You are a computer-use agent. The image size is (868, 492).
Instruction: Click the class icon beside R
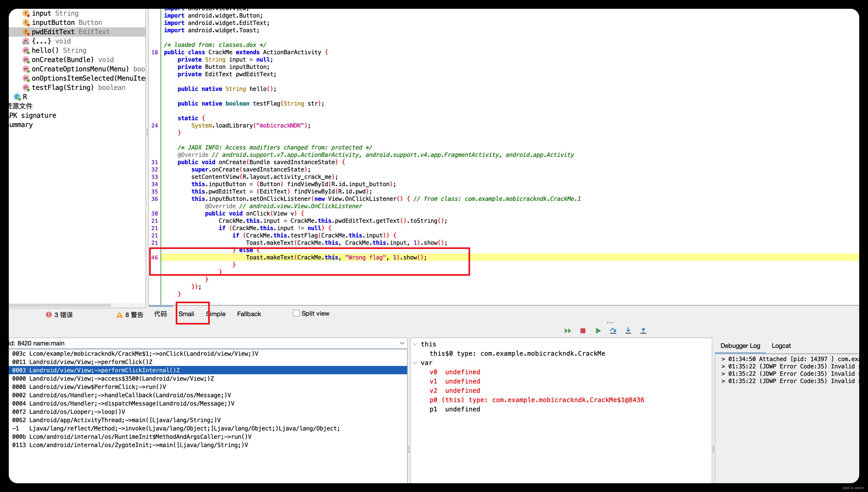pos(17,97)
